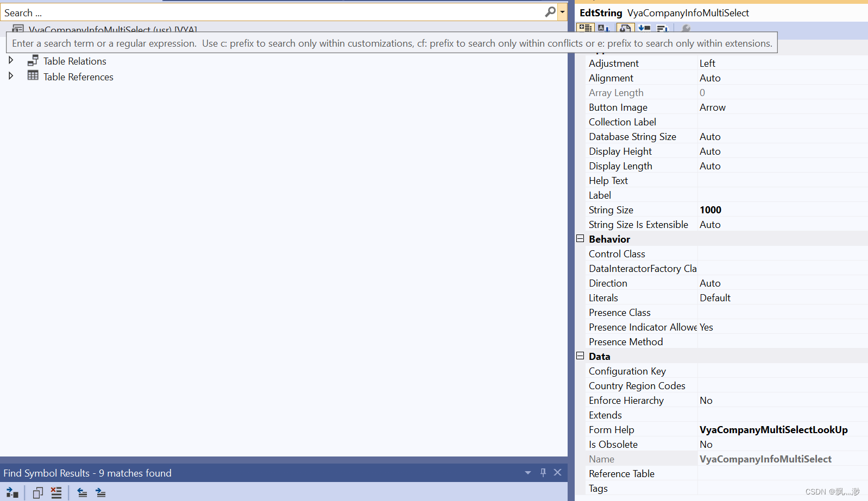Select the Presence Method property
The height and width of the screenshot is (501, 868).
coord(727,342)
